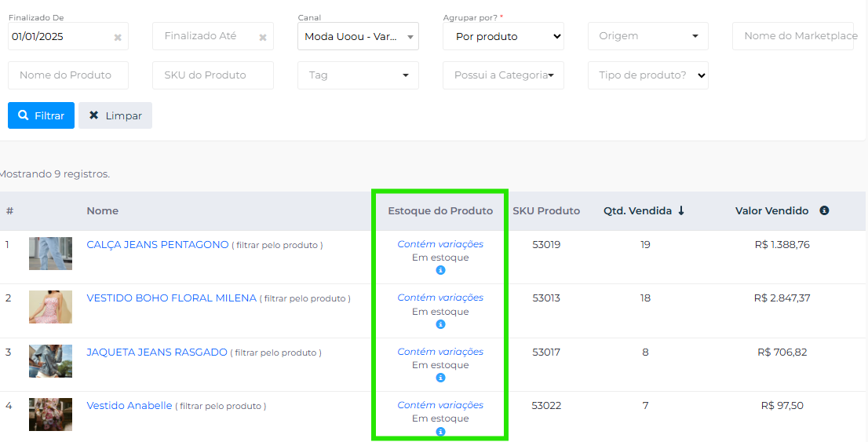Click stock info icon for VESTIDO BOHO FLORAL
This screenshot has height=442, width=868.
[440, 324]
